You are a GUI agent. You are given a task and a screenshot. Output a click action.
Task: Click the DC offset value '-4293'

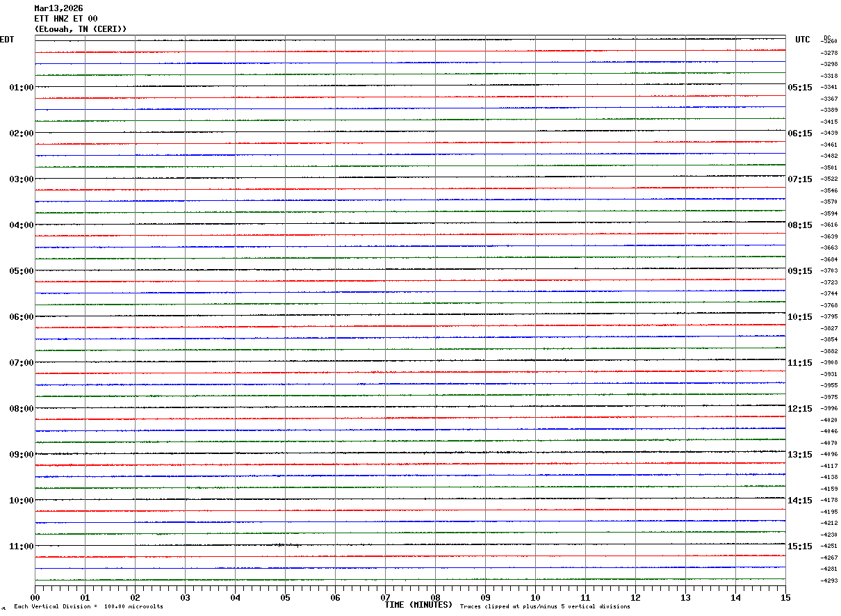click(x=829, y=581)
